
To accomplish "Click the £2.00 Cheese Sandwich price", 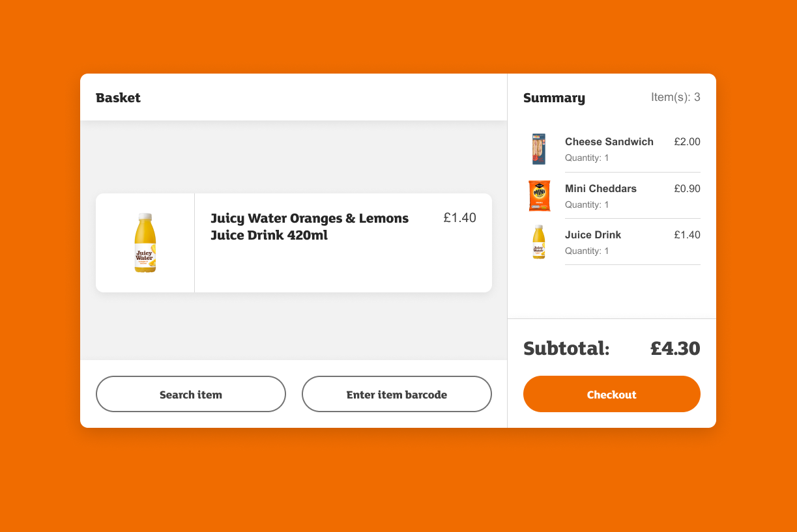I will (x=688, y=142).
